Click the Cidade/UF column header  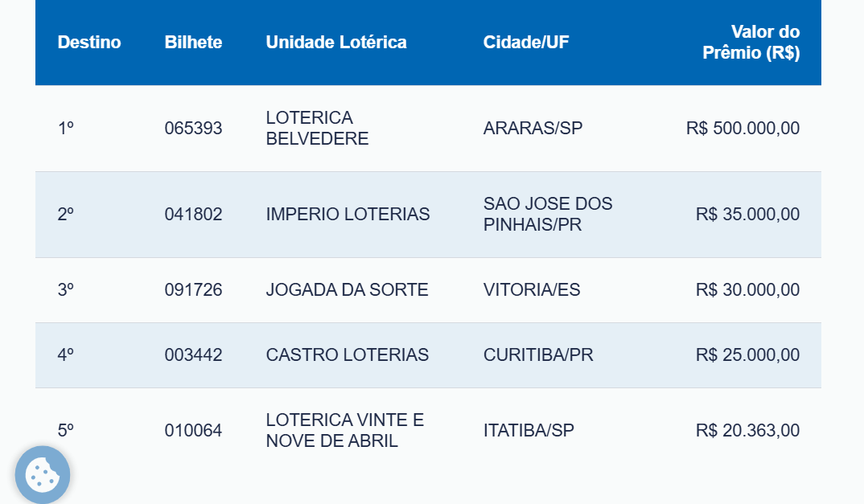pyautogui.click(x=526, y=43)
